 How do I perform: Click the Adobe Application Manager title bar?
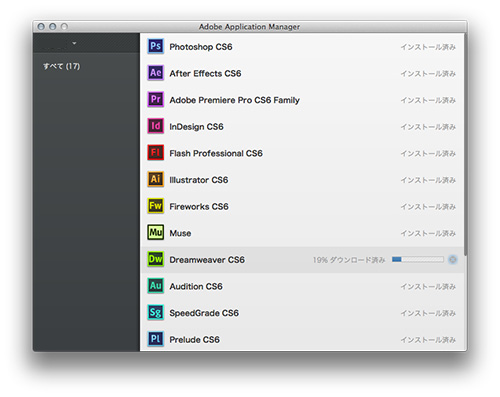pyautogui.click(x=250, y=27)
